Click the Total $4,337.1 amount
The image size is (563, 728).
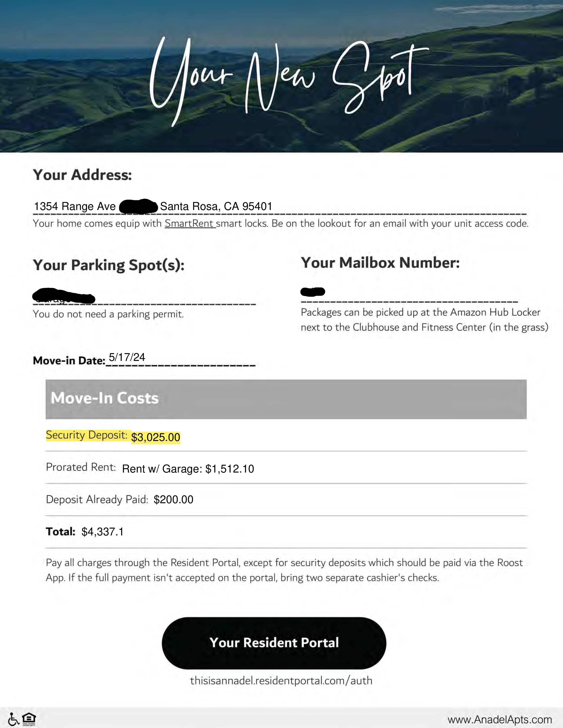click(102, 532)
